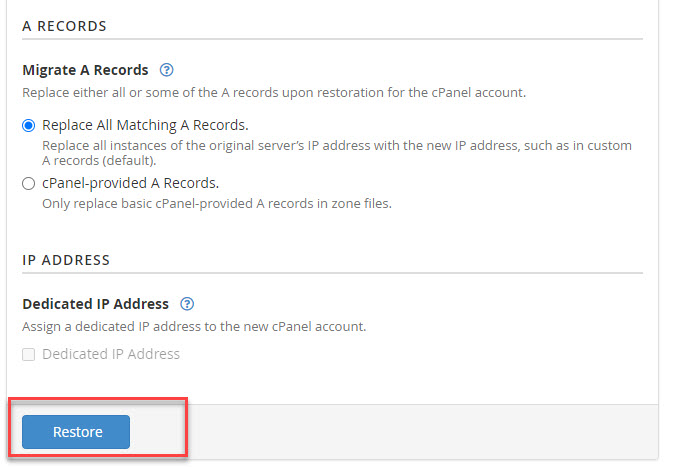The width and height of the screenshot is (678, 467).
Task: Click the "Replace All Matching A Records." label text
Action: tap(145, 125)
